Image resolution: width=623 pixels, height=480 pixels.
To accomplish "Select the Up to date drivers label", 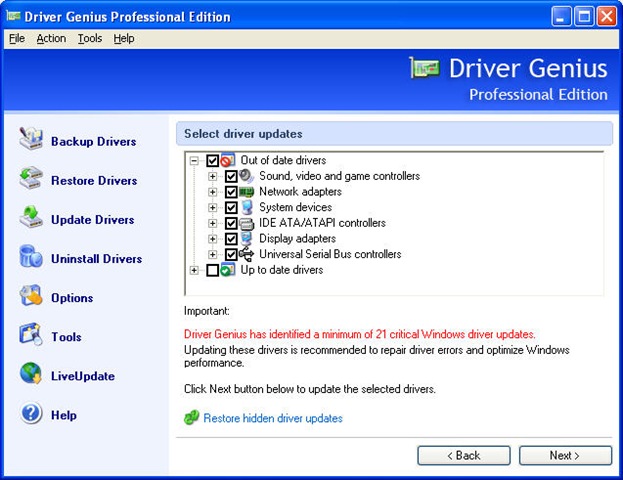I will pyautogui.click(x=282, y=270).
